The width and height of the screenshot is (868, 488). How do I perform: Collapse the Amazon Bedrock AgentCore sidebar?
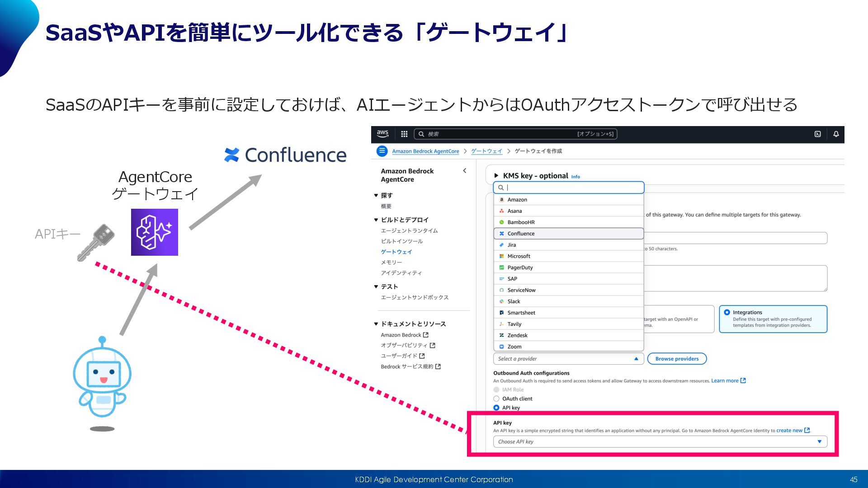465,171
